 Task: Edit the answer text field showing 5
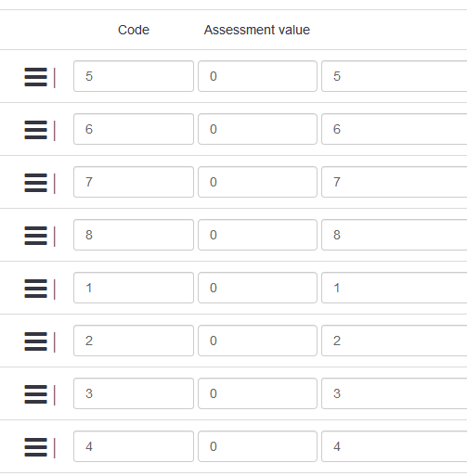click(x=395, y=76)
